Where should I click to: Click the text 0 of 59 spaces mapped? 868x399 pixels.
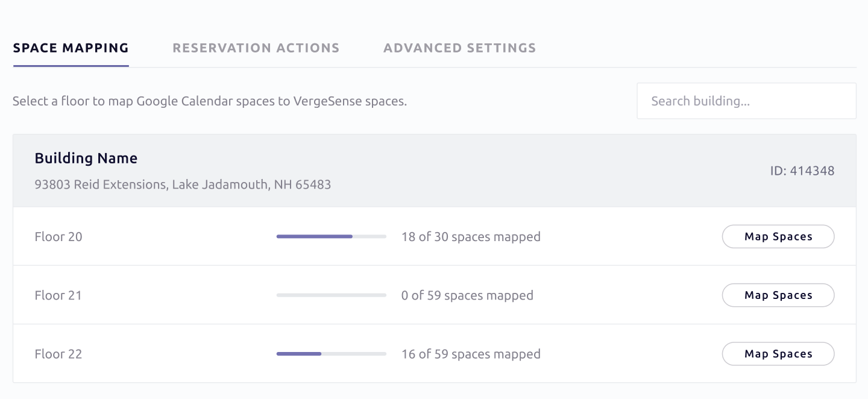click(467, 295)
